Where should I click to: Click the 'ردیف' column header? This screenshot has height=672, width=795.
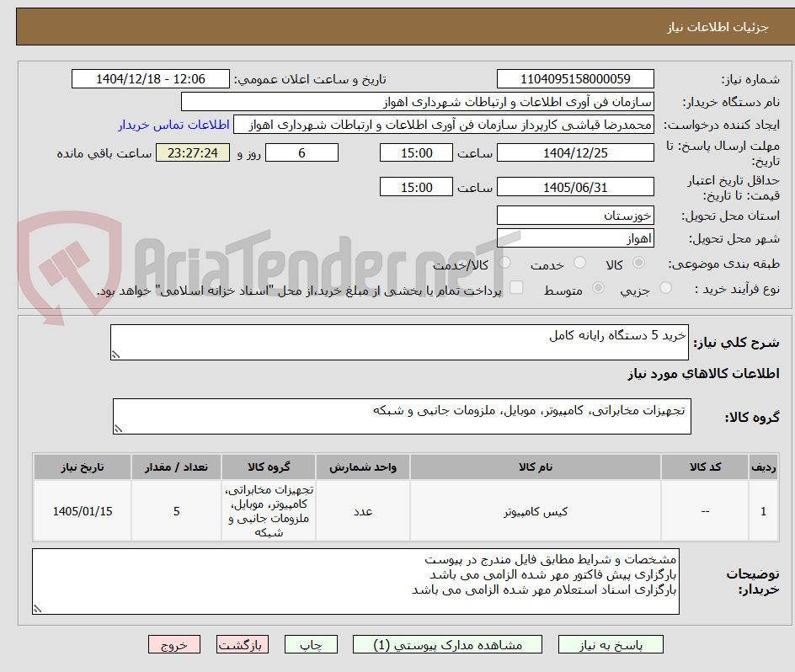click(764, 467)
